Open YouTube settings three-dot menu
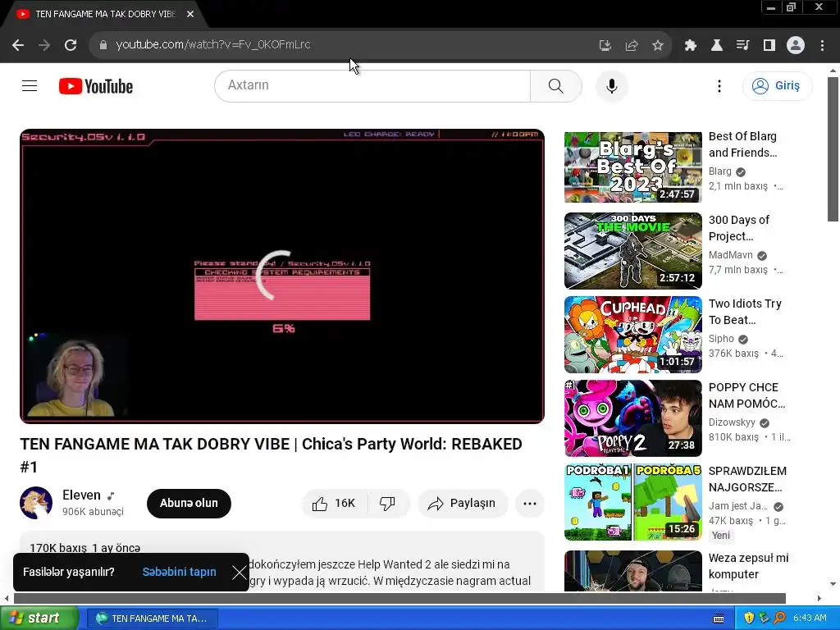Viewport: 840px width, 630px height. [719, 85]
